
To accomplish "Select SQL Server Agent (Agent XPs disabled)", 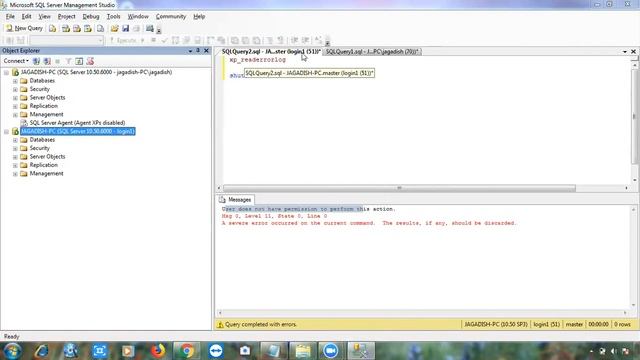I will coord(77,123).
